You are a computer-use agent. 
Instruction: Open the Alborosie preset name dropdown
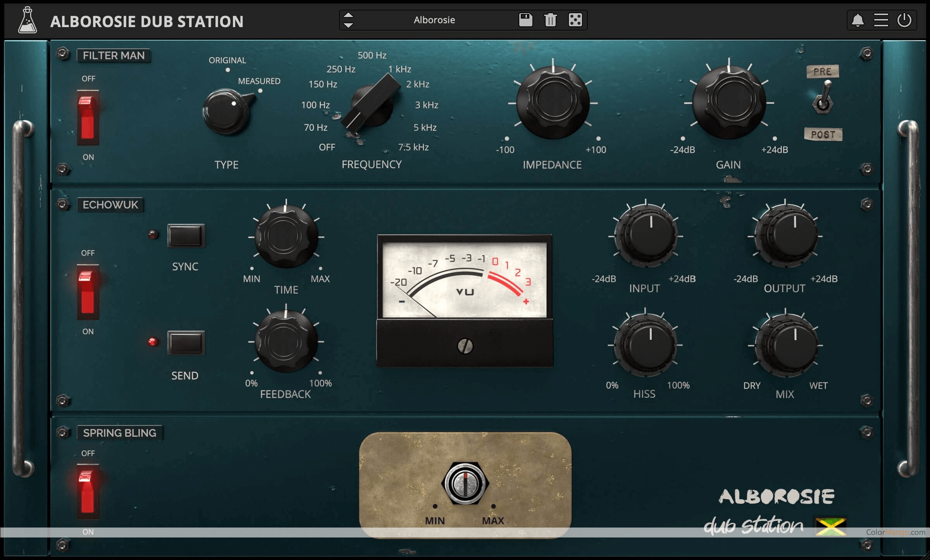[434, 20]
